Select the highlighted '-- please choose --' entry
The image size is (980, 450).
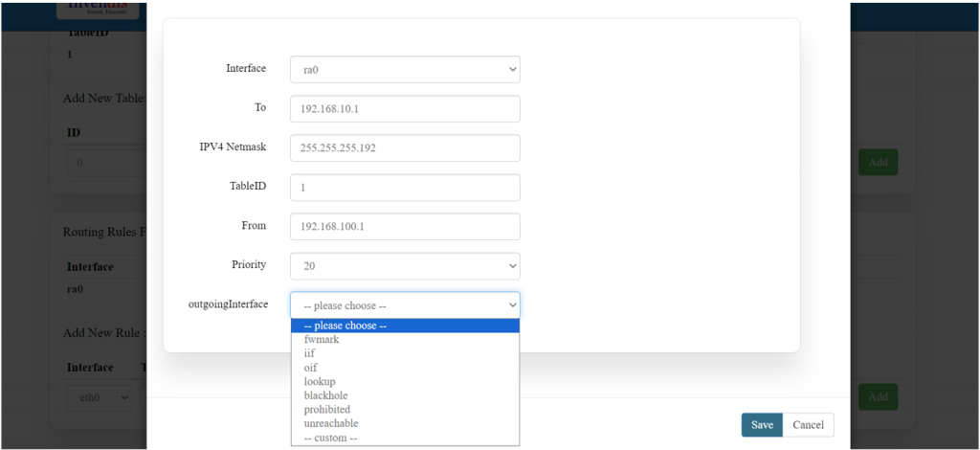345,326
